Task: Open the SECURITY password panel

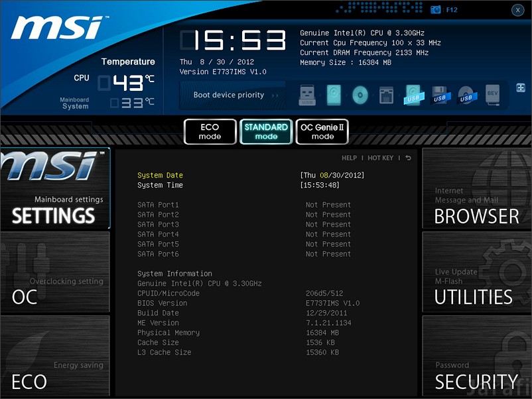Action: click(x=477, y=356)
